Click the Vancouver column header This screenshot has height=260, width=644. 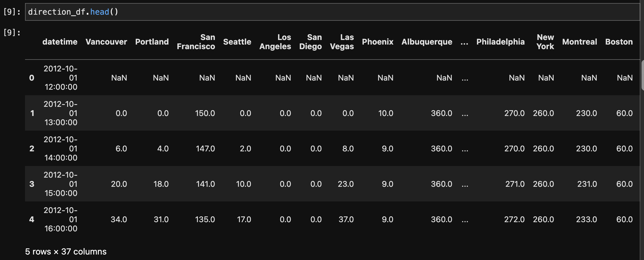click(x=106, y=42)
